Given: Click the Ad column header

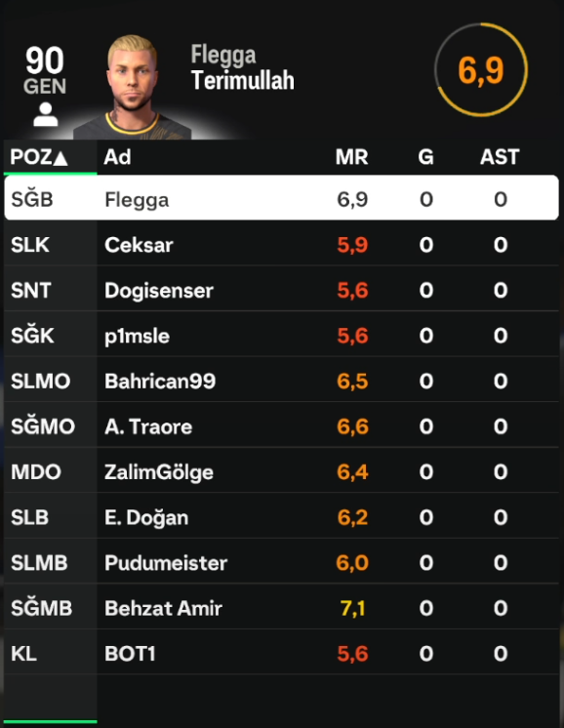Looking at the screenshot, I should click(x=117, y=157).
